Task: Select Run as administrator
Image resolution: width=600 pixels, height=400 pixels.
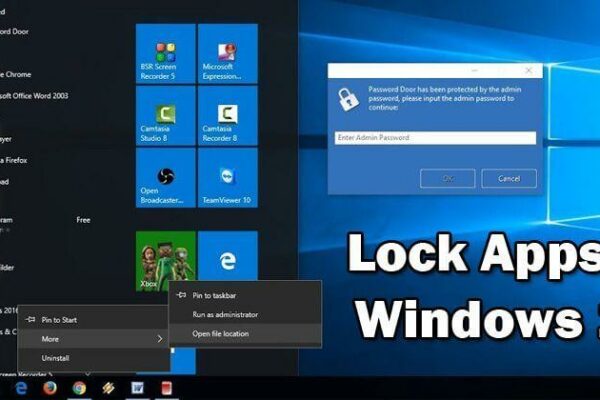Action: coord(245,314)
